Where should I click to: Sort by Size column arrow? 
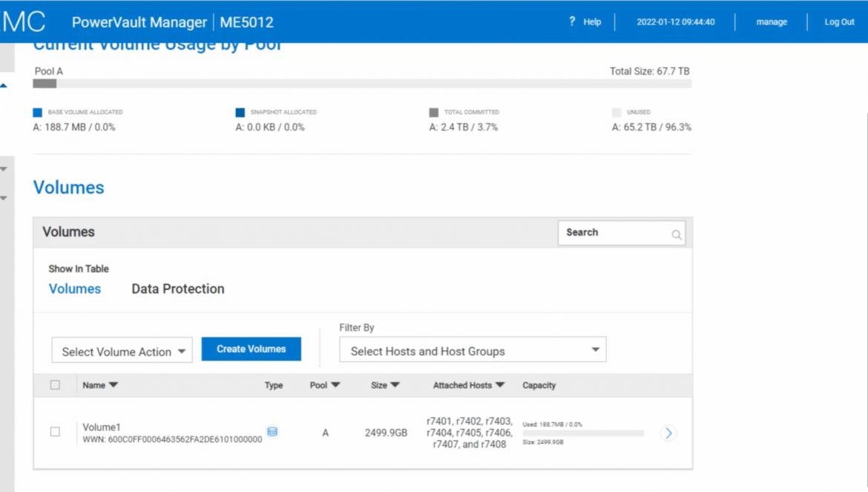395,384
